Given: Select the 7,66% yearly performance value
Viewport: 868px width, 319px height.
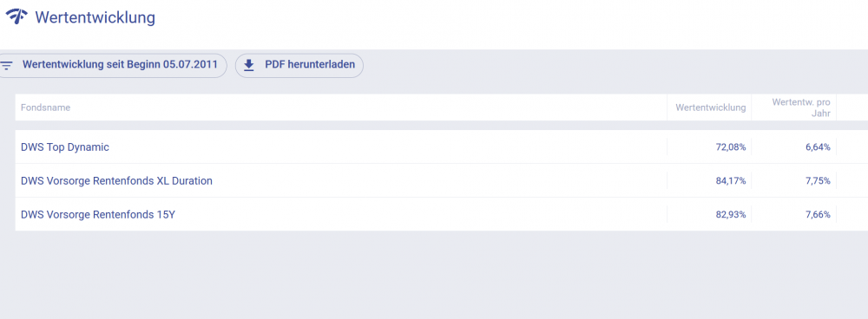Looking at the screenshot, I should pyautogui.click(x=818, y=214).
